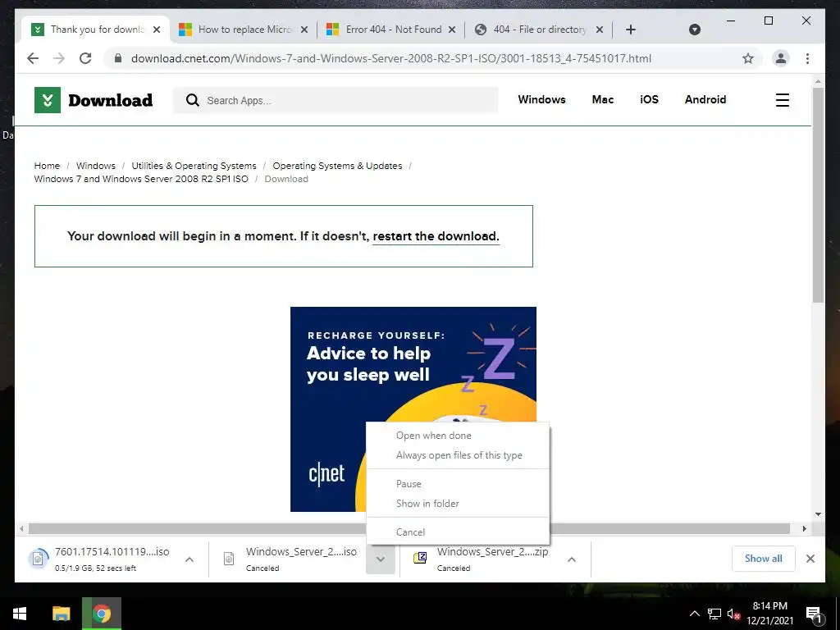Click the green Download logo icon
840x630 pixels.
(x=48, y=100)
